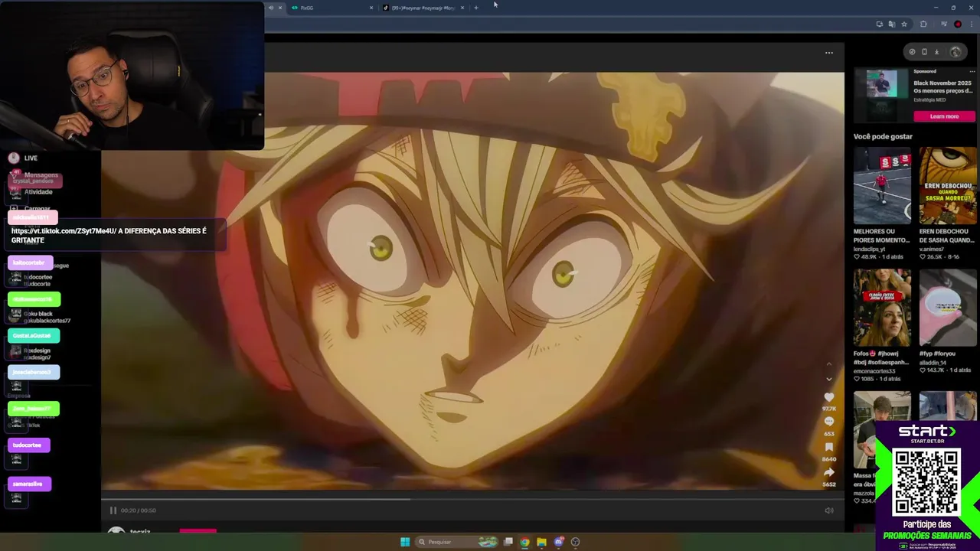Open the lendaclips_yt profile link

(x=870, y=249)
